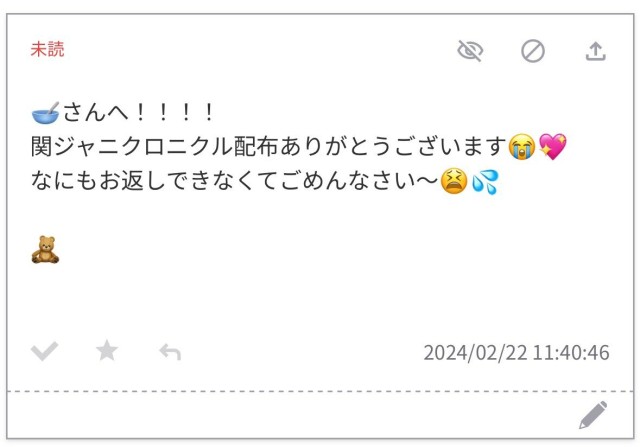This screenshot has height=447, width=640.
Task: Click the red 未読 unread label
Action: pyautogui.click(x=47, y=49)
